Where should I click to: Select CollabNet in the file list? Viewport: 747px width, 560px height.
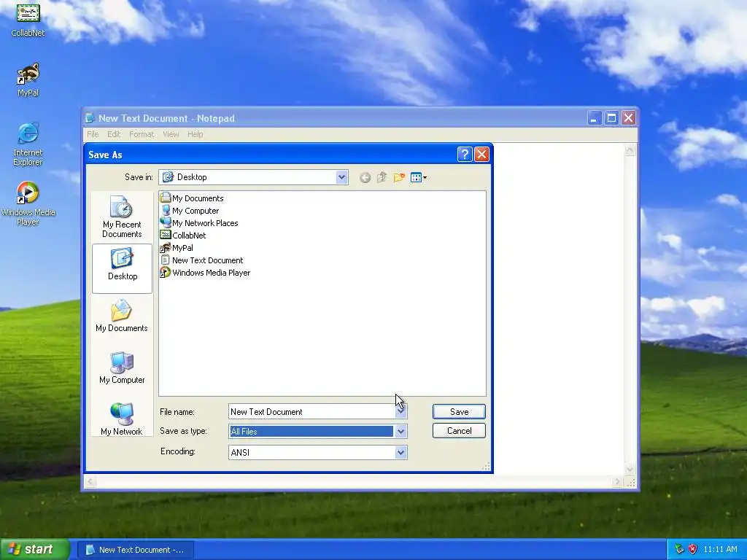click(183, 236)
